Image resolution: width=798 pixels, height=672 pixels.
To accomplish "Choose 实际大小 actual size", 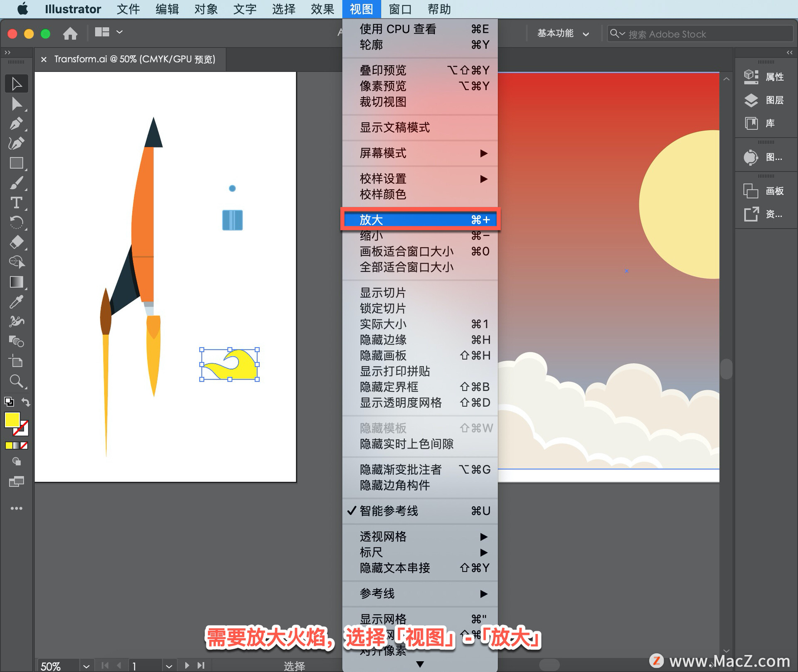I will [x=420, y=324].
